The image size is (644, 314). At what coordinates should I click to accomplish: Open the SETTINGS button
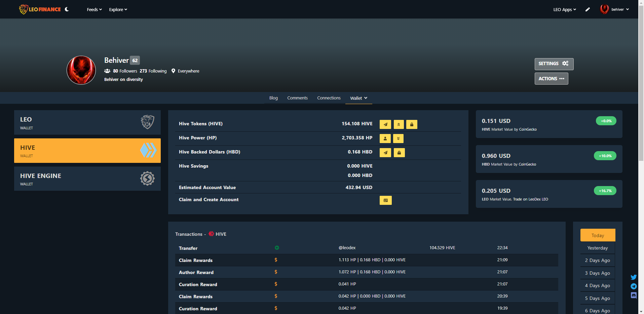tap(554, 64)
